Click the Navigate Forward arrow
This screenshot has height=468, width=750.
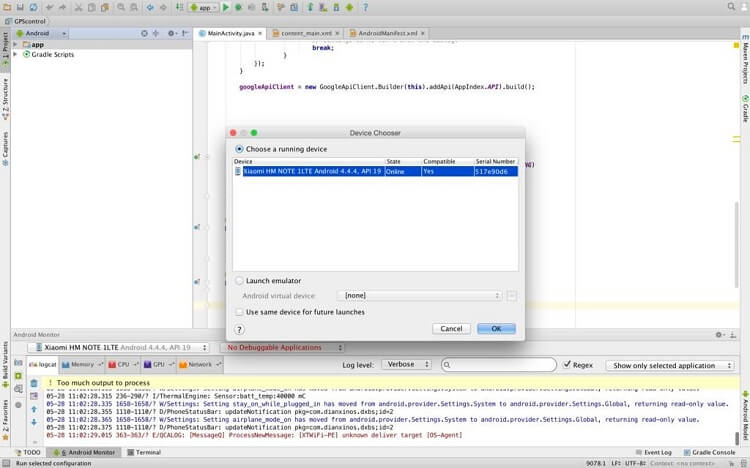[163, 7]
